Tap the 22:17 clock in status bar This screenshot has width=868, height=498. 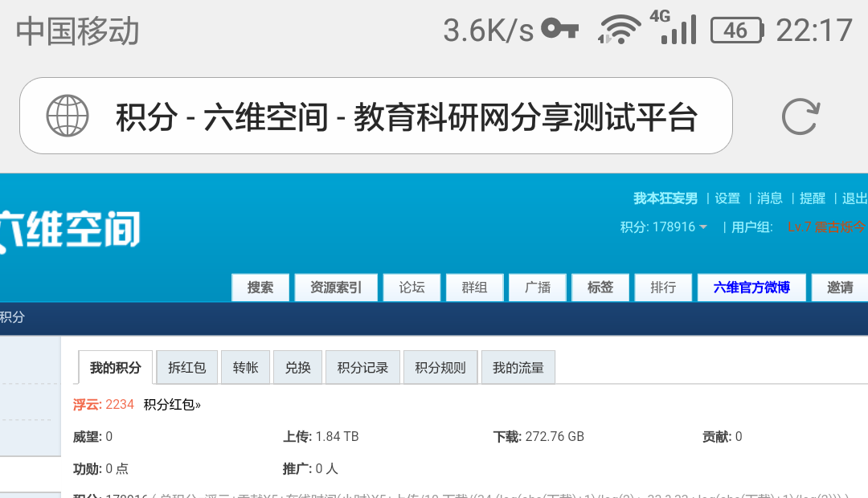pos(813,31)
